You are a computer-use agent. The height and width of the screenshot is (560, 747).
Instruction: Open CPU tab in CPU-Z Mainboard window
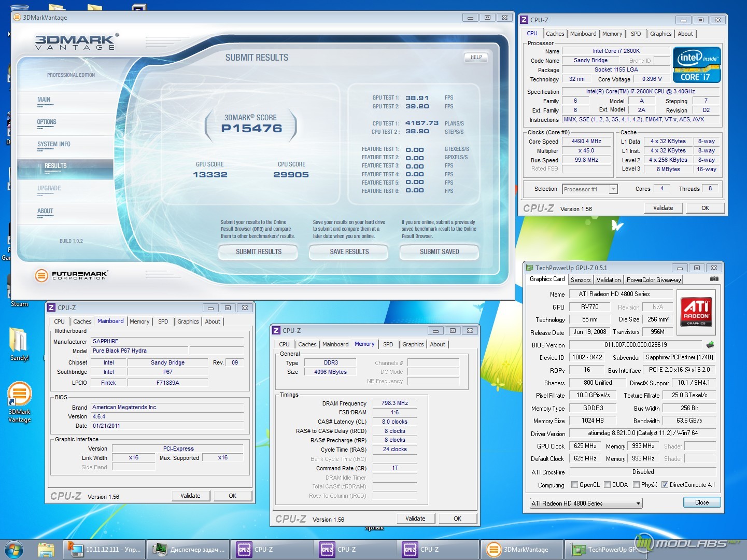[59, 321]
